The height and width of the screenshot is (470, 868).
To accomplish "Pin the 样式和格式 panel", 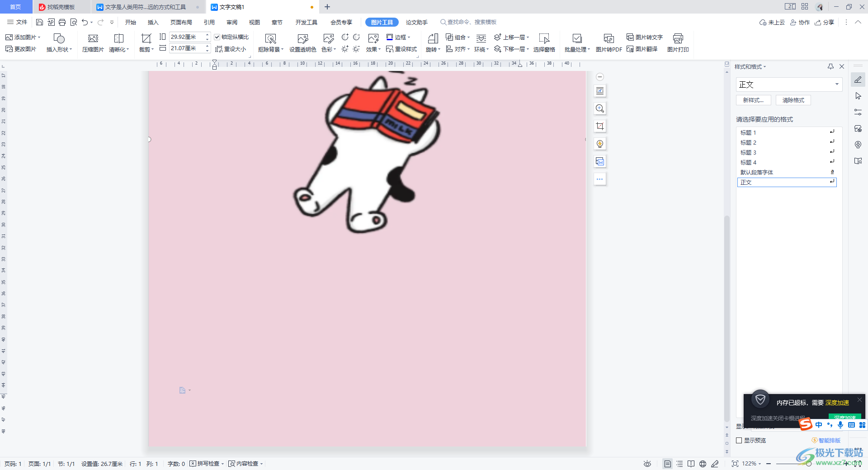I will [830, 66].
